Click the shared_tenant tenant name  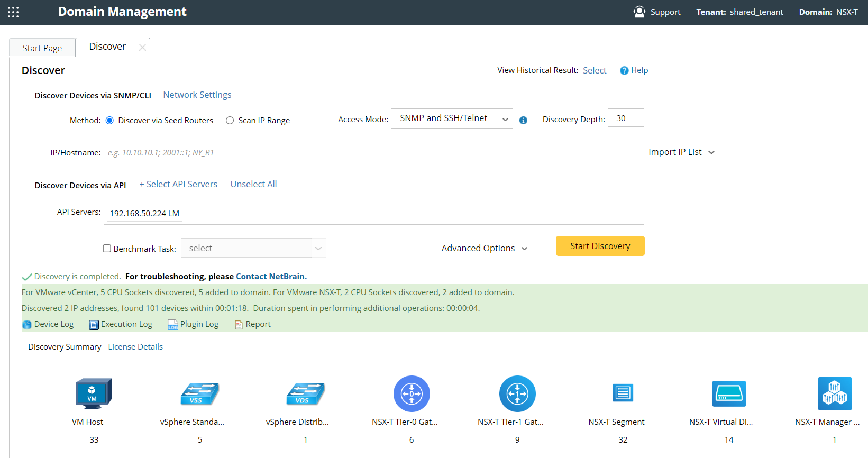[756, 12]
